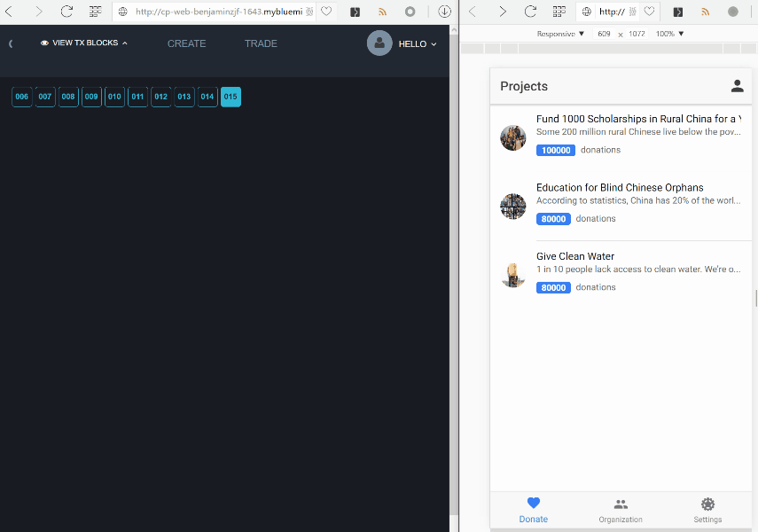This screenshot has width=758, height=532.
Task: Open the CREATE tab
Action: coord(186,43)
